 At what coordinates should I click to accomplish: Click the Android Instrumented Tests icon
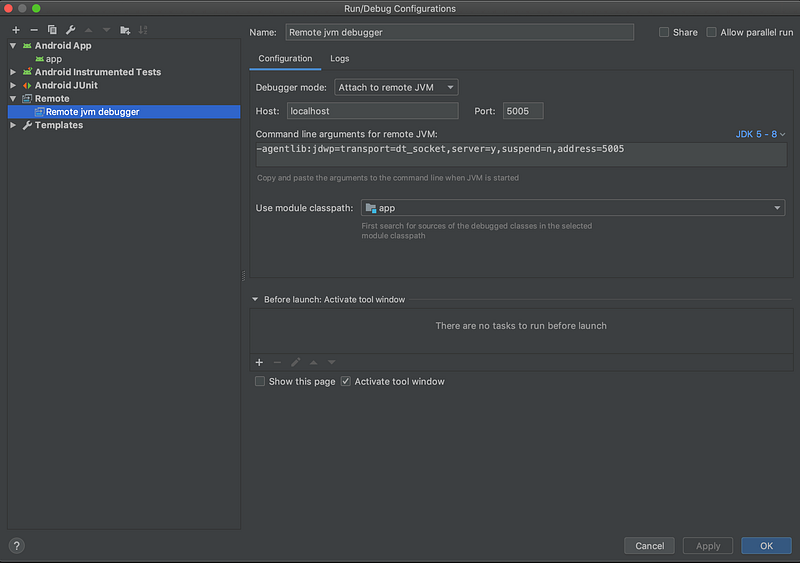coord(27,72)
